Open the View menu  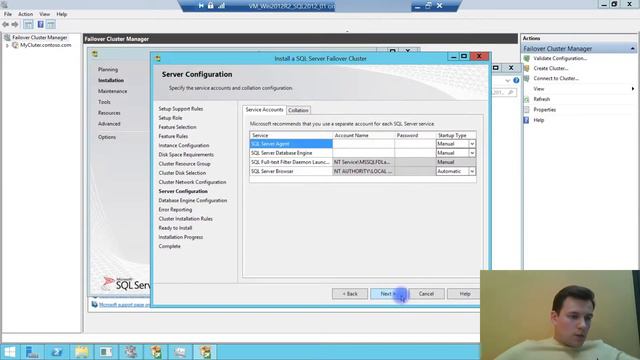[x=44, y=14]
